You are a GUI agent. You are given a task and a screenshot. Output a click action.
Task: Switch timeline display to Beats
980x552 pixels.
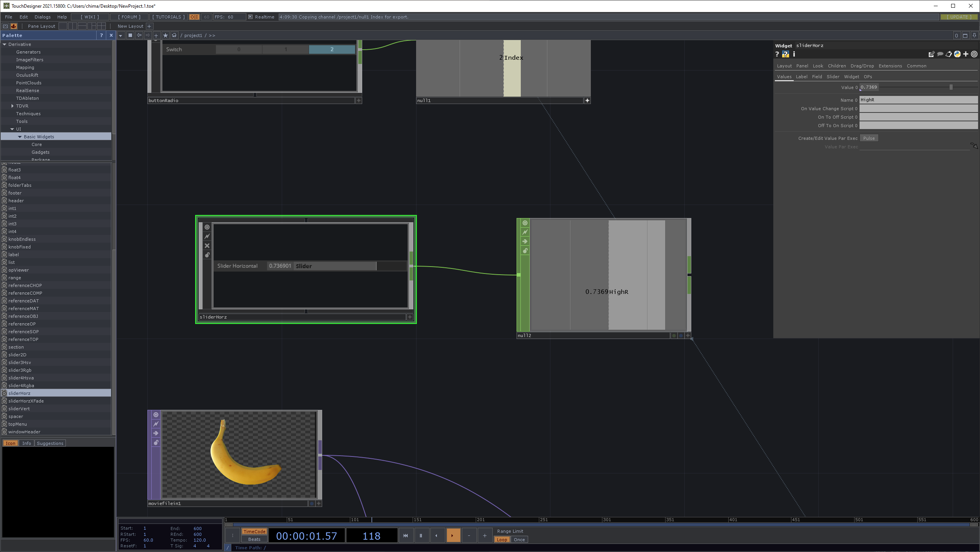pos(254,540)
